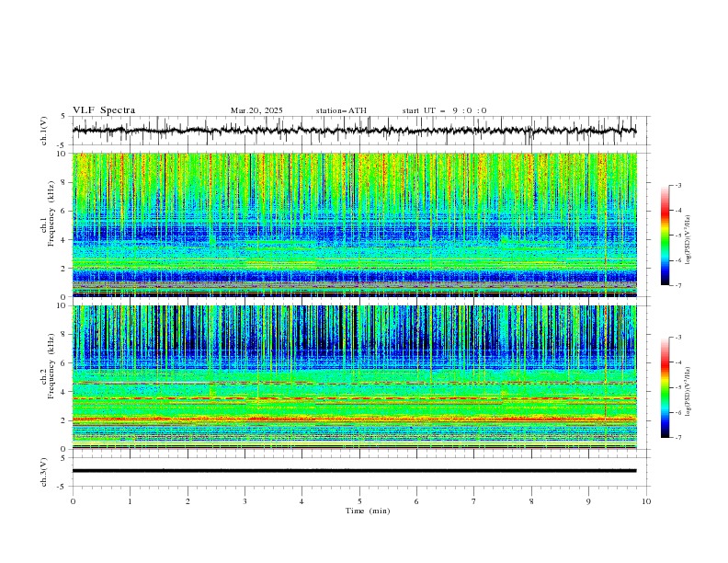Viewport: 728px width, 563px height.
Task: Click the 'station=ATH' label
Action: click(x=341, y=110)
